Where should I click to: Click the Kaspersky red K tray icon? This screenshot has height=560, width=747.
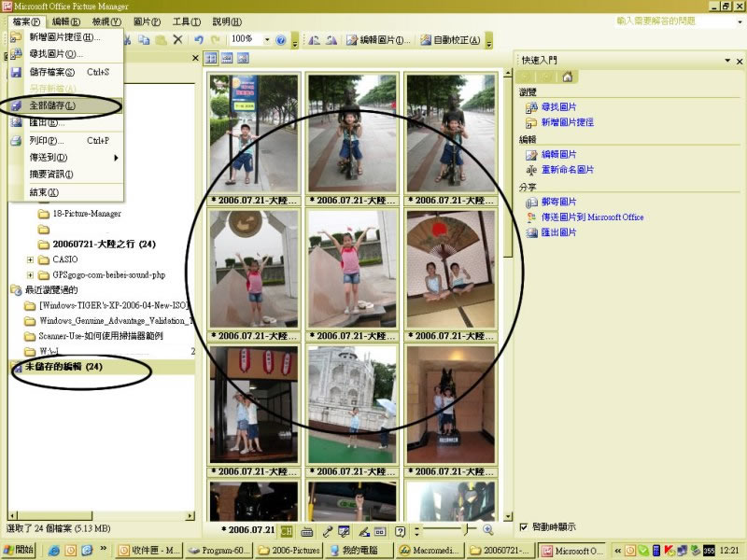point(669,551)
